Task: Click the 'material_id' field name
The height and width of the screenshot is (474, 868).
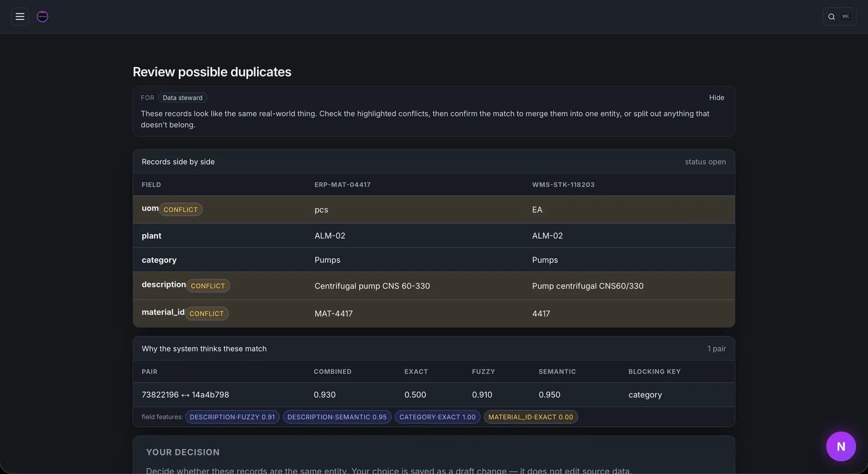Action: (x=163, y=312)
